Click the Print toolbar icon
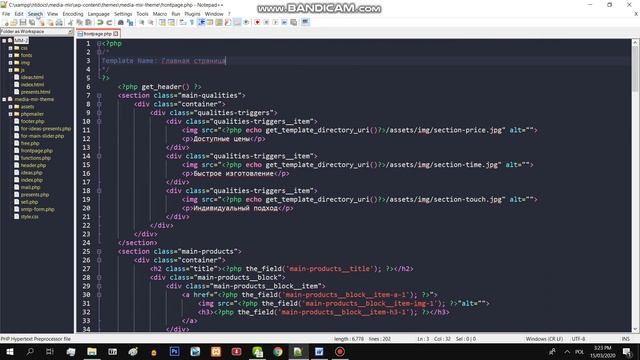 coord(59,22)
